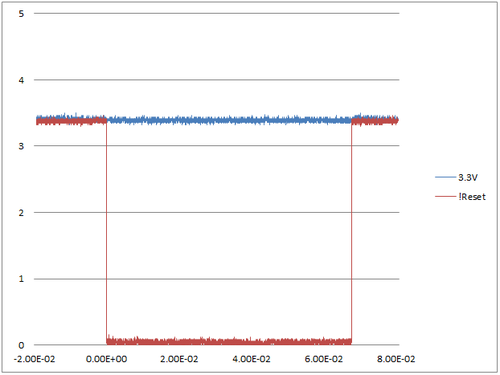
Task: Click the y-axis label 3
Action: tap(21, 146)
